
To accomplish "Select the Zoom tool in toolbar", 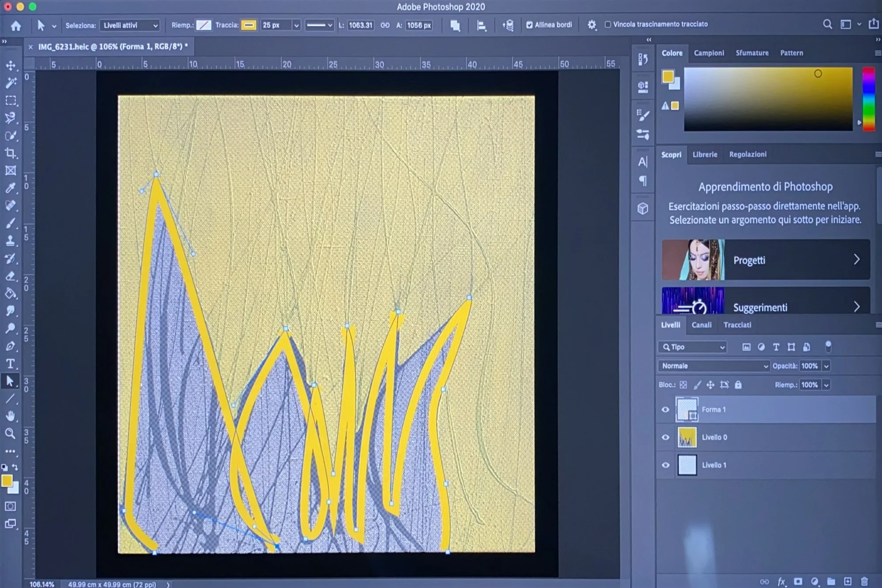I will [x=11, y=433].
